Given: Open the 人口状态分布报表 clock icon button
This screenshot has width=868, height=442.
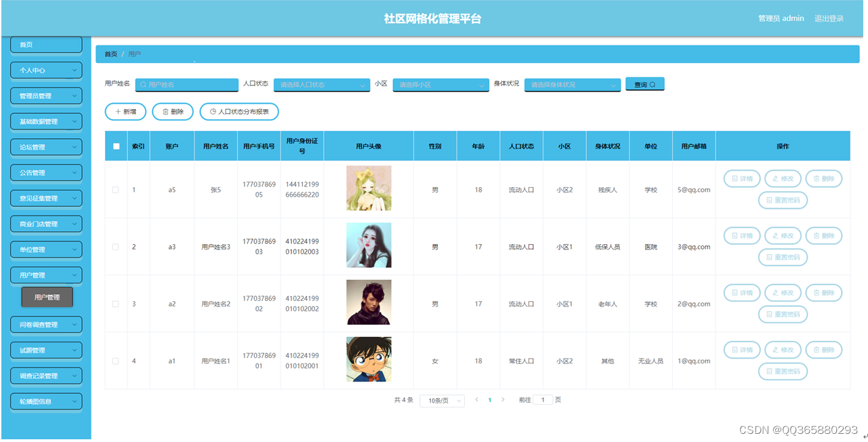Looking at the screenshot, I should pos(239,111).
